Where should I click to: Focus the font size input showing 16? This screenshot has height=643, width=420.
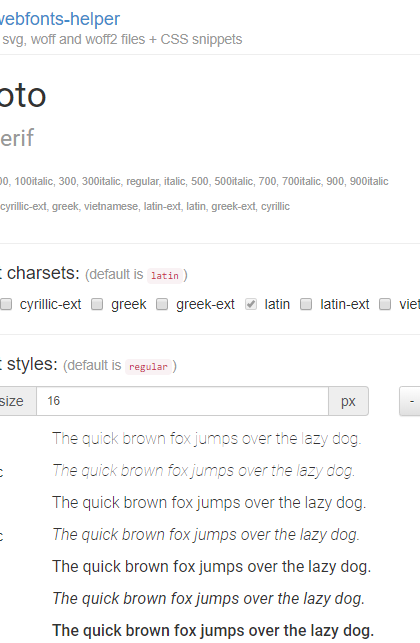point(183,401)
